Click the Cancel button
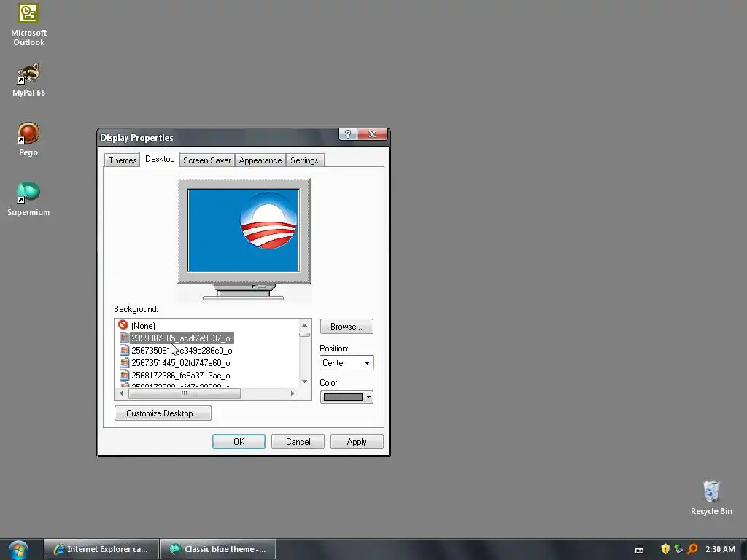 coord(298,442)
